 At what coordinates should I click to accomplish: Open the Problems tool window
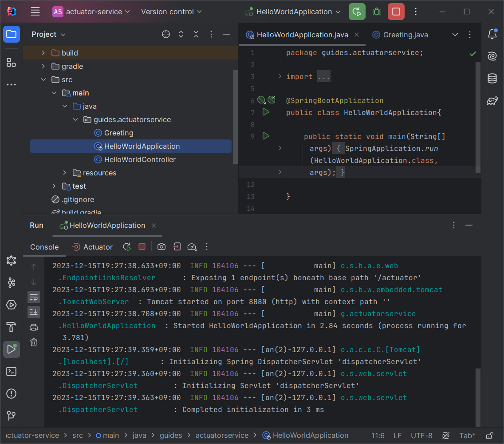point(11,394)
